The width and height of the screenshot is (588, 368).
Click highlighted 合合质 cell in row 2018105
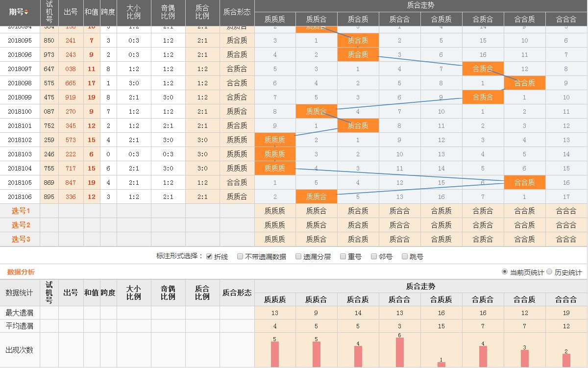pos(525,183)
